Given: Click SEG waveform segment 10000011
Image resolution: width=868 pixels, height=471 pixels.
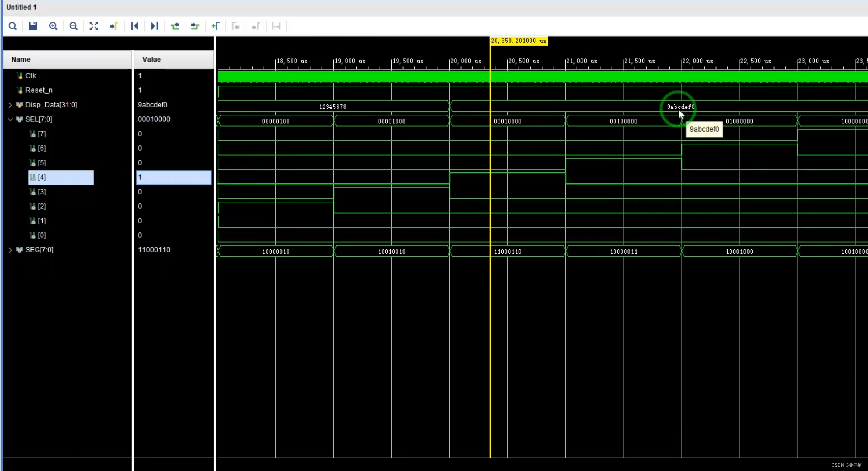Looking at the screenshot, I should pos(623,252).
